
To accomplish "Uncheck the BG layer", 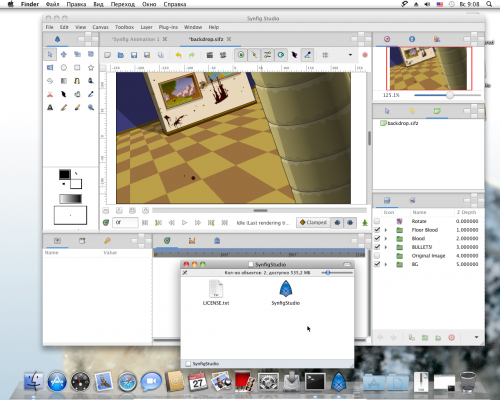I will (x=377, y=264).
